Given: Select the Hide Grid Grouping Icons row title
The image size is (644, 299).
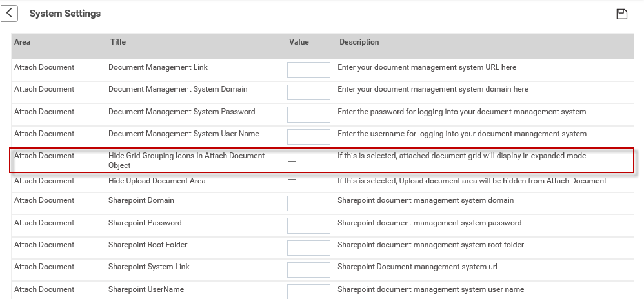Looking at the screenshot, I should pyautogui.click(x=186, y=160).
